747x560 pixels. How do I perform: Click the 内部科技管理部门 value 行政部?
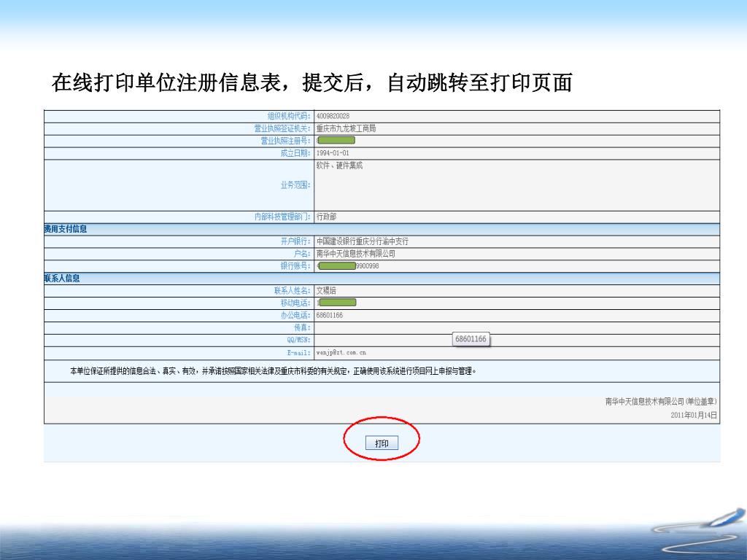(326, 217)
